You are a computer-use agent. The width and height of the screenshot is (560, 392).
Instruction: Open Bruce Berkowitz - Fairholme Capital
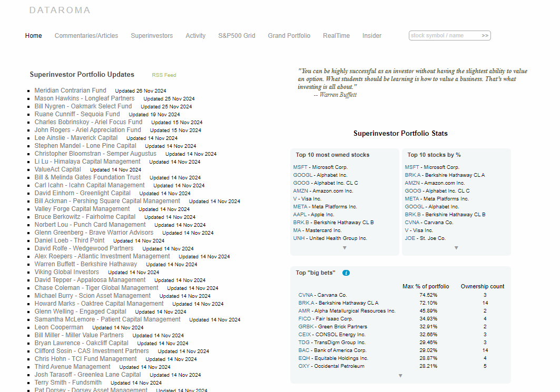point(85,217)
